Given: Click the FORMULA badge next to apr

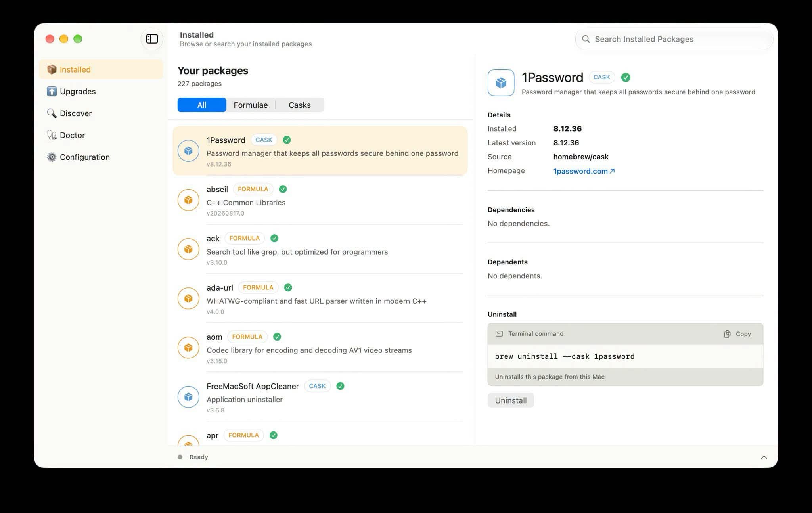Looking at the screenshot, I should click(243, 435).
